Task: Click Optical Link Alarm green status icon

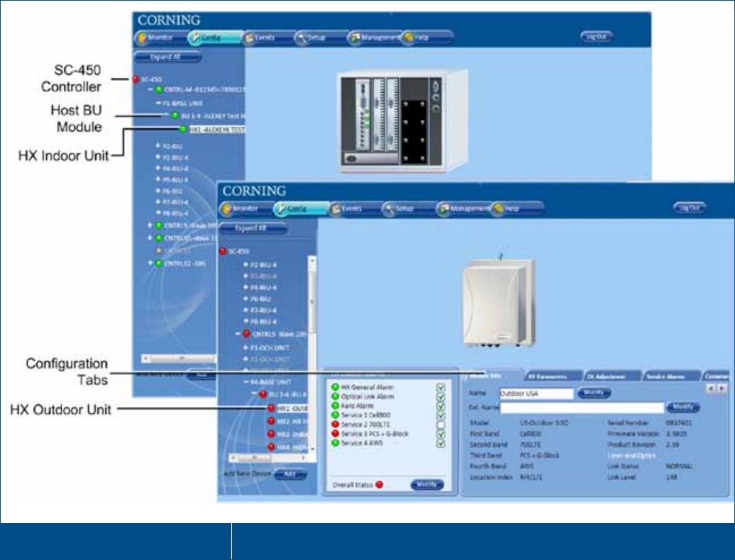Action: click(x=335, y=396)
